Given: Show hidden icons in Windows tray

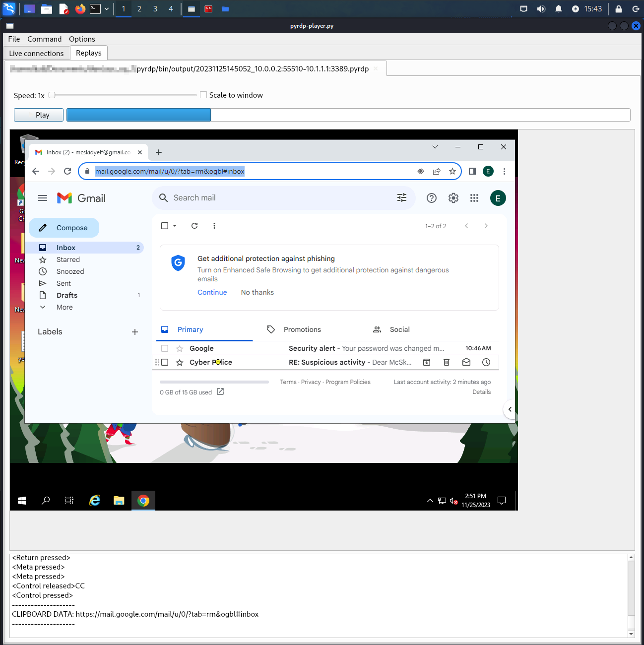Looking at the screenshot, I should 430,501.
